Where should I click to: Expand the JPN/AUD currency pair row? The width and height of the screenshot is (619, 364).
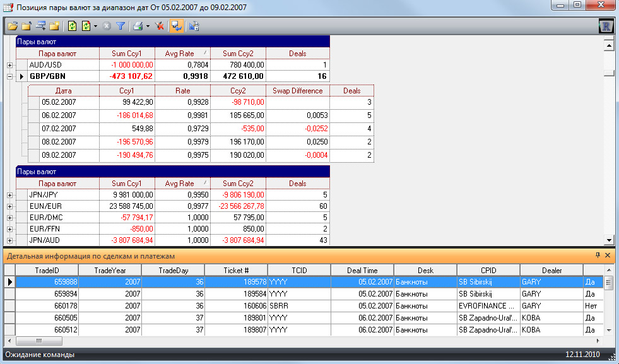click(10, 240)
